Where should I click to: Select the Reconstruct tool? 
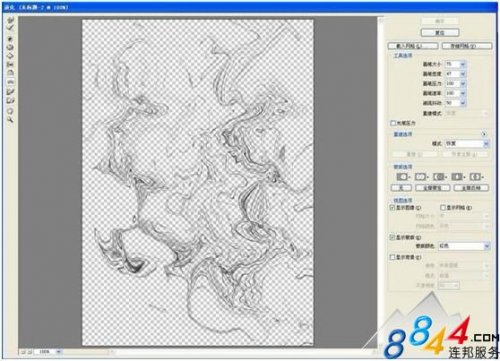[11, 29]
